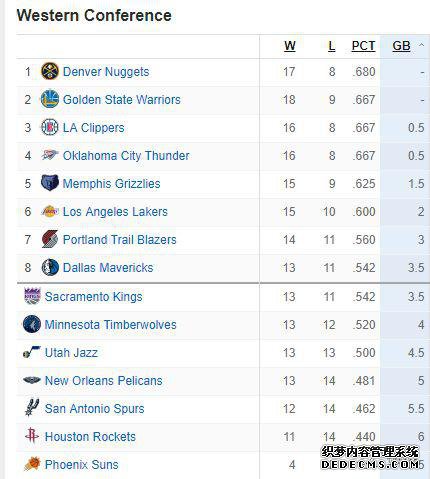Click the Golden State Warriors logo icon
This screenshot has width=430, height=479.
click(x=50, y=99)
